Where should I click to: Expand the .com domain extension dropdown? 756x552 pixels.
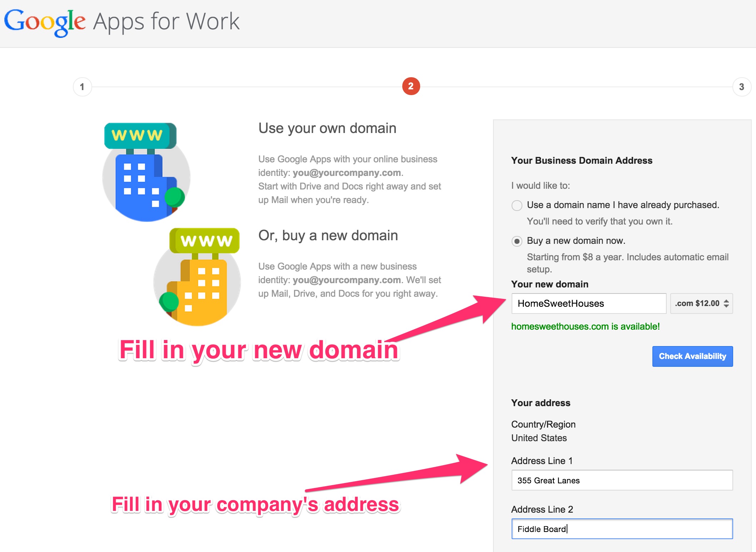pyautogui.click(x=703, y=304)
